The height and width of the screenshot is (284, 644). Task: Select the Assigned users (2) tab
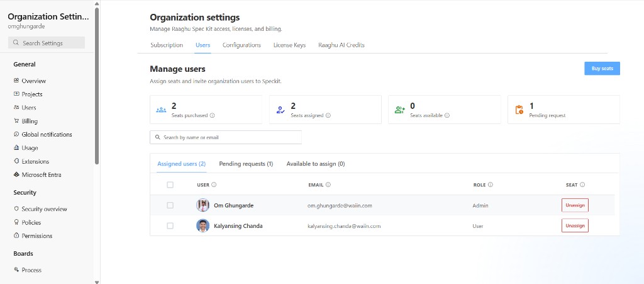click(182, 164)
